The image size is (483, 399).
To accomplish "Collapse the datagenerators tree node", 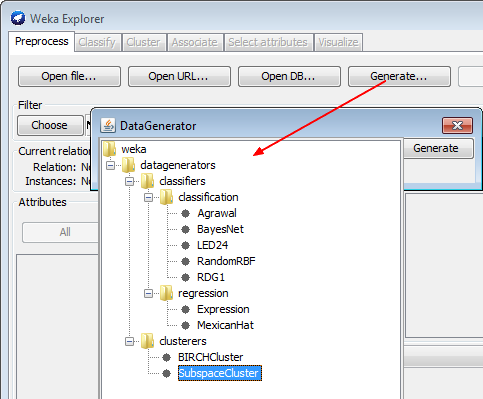I will click(x=110, y=165).
